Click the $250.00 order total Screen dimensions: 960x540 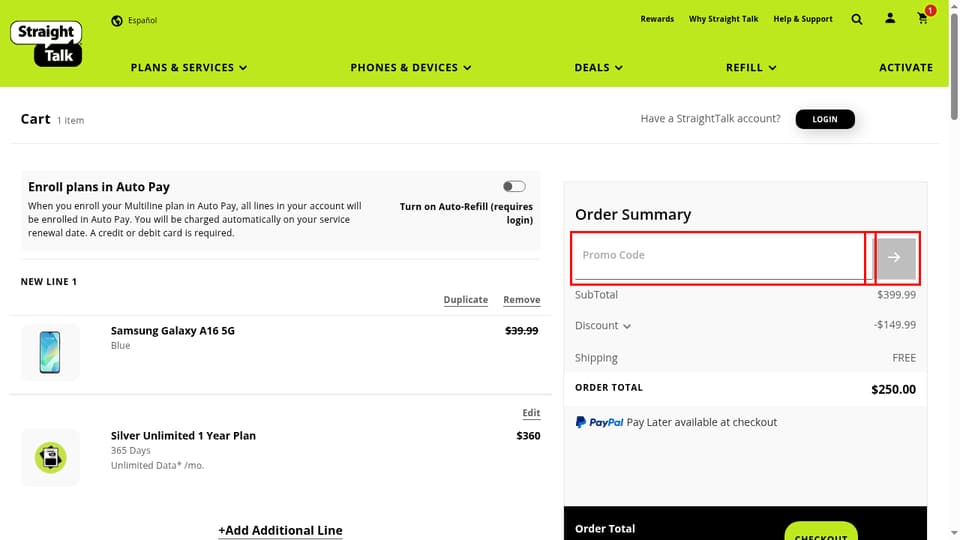tap(893, 389)
